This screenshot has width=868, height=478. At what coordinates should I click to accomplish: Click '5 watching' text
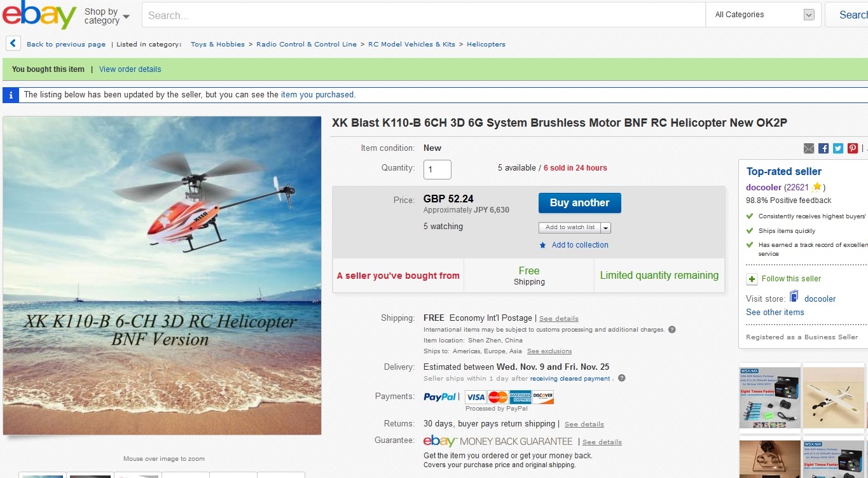(x=443, y=227)
